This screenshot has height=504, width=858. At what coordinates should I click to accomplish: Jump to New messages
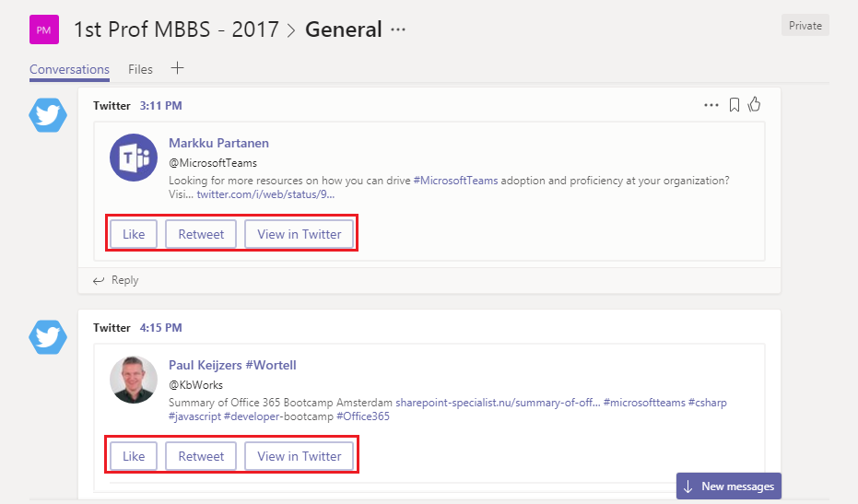coord(728,486)
